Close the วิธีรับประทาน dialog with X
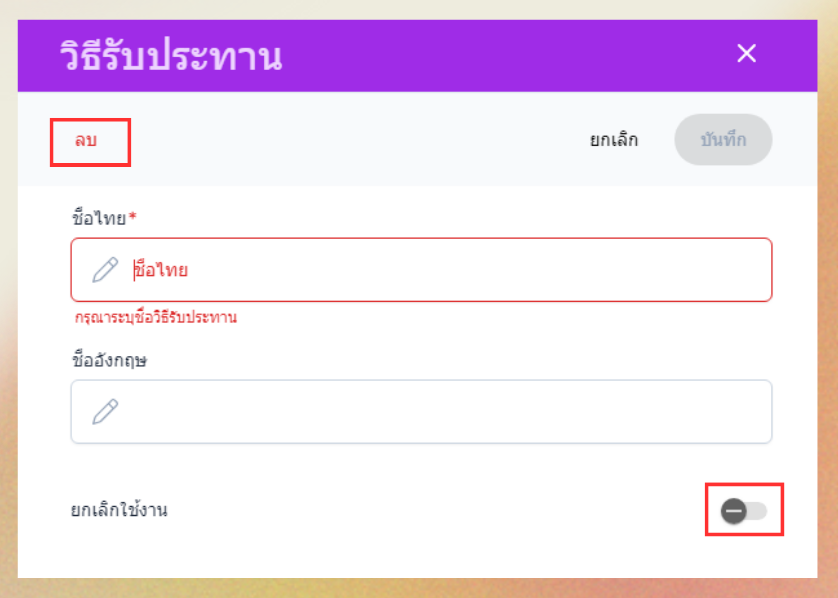Viewport: 838px width, 598px height. tap(746, 54)
